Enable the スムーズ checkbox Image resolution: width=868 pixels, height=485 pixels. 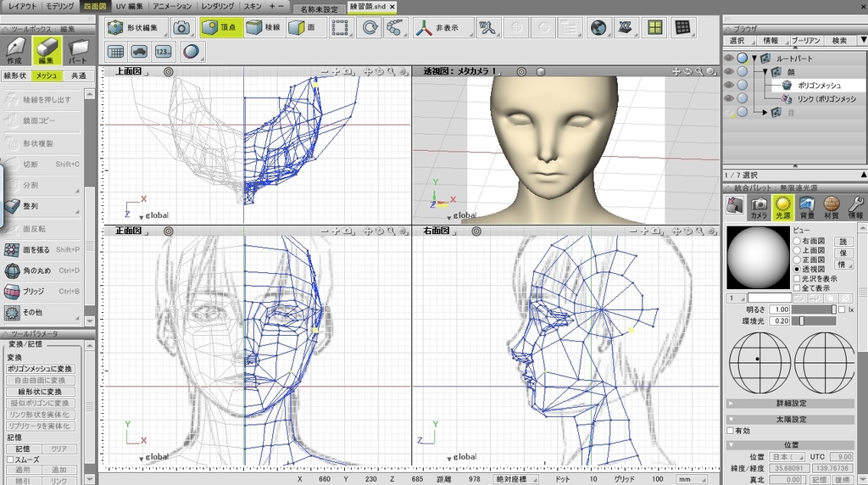pos(10,459)
